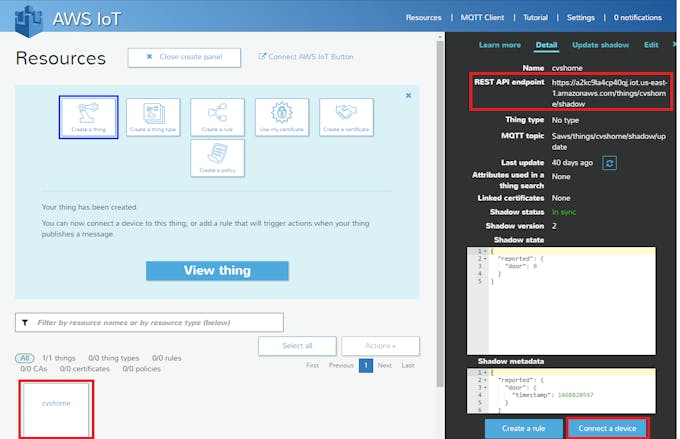Click the Create a rule button
Image resolution: width=680 pixels, height=439 pixels.
[x=523, y=428]
